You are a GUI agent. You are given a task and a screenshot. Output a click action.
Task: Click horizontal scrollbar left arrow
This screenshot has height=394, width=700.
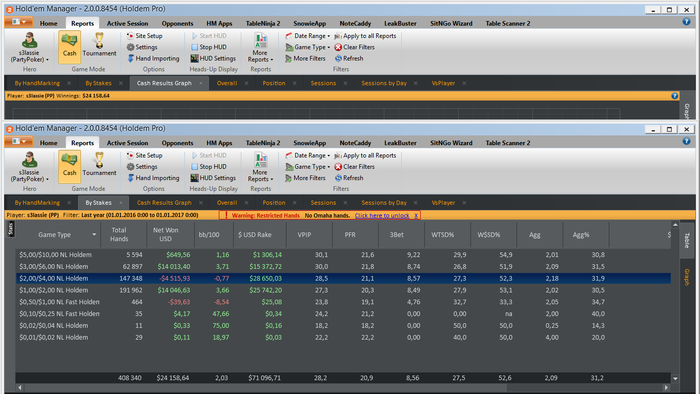coord(19,388)
